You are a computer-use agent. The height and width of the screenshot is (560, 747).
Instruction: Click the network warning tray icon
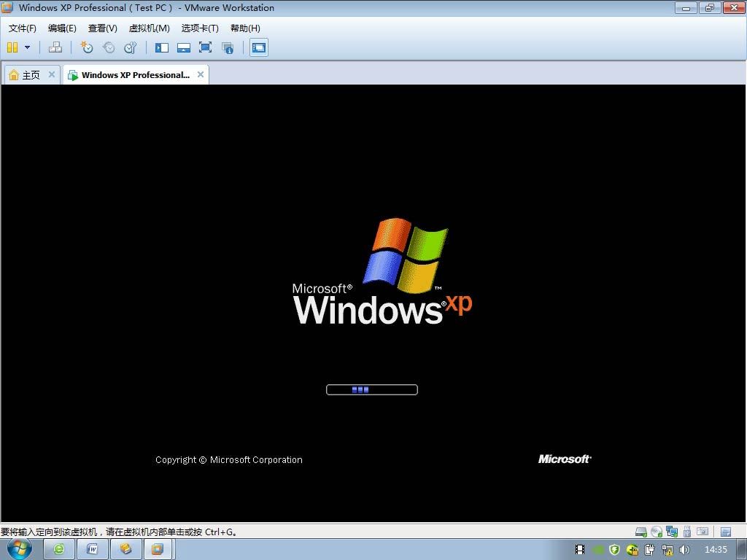pyautogui.click(x=667, y=550)
